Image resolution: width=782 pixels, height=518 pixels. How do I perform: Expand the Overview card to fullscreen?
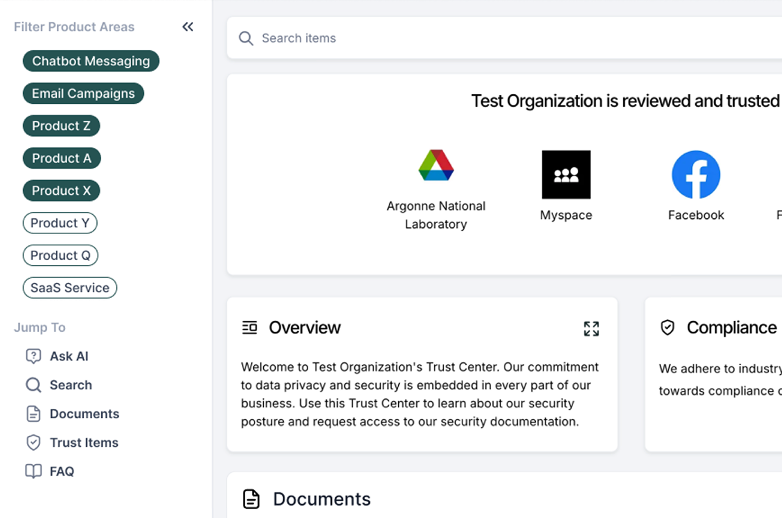(x=591, y=328)
